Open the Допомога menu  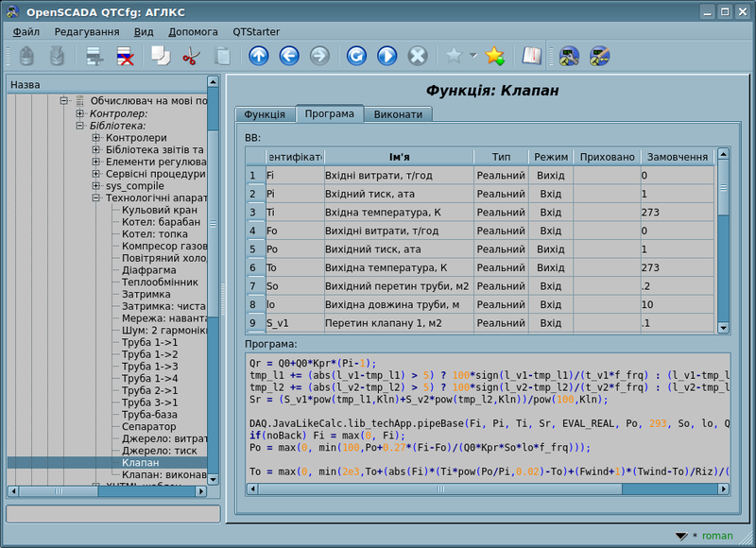193,32
